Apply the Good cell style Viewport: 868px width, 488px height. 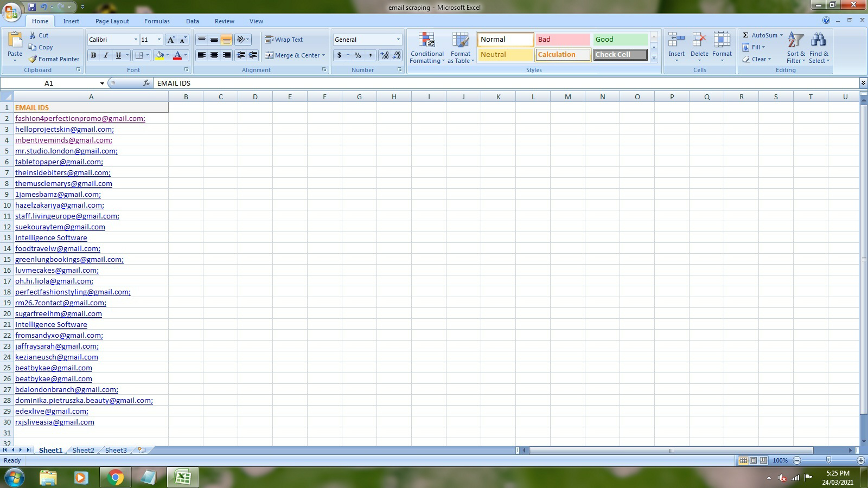click(x=620, y=40)
